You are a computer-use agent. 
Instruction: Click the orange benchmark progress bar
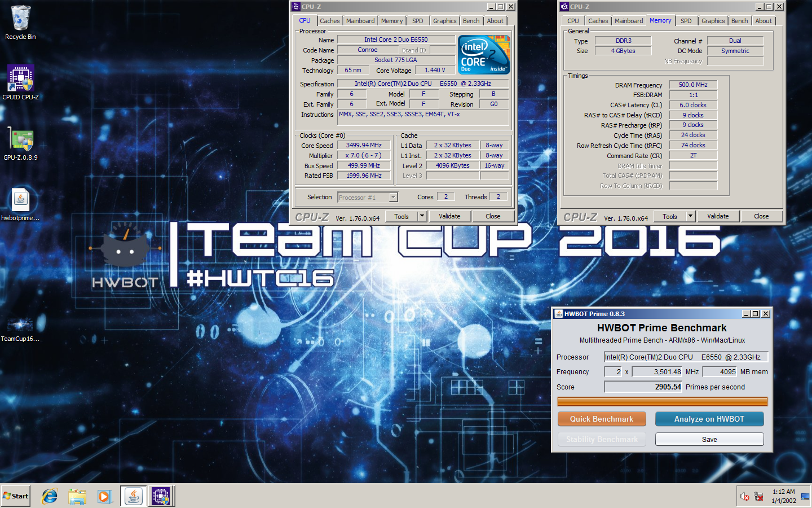click(x=663, y=401)
